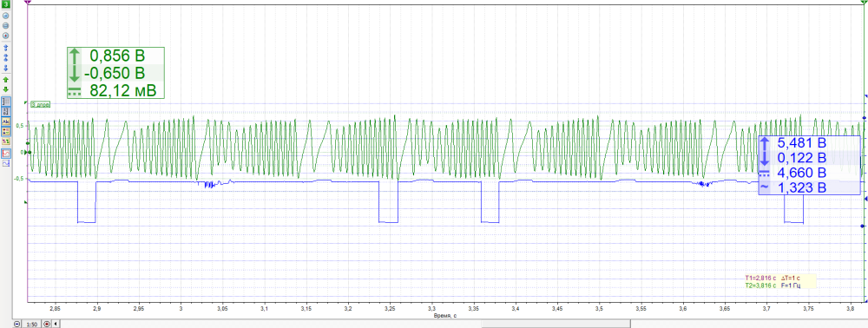Image resolution: width=868 pixels, height=328 pixels.
Task: Click the bottom blue double-arrow vertical shift icon
Action: click(x=5, y=68)
